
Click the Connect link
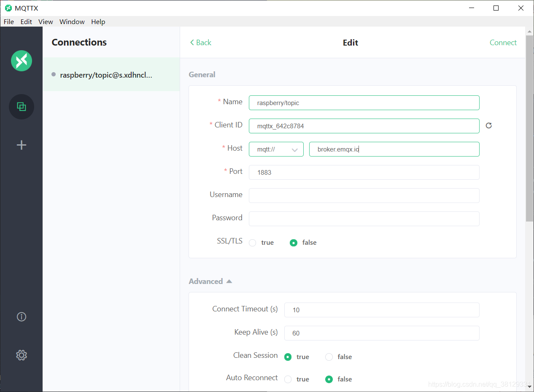(503, 43)
